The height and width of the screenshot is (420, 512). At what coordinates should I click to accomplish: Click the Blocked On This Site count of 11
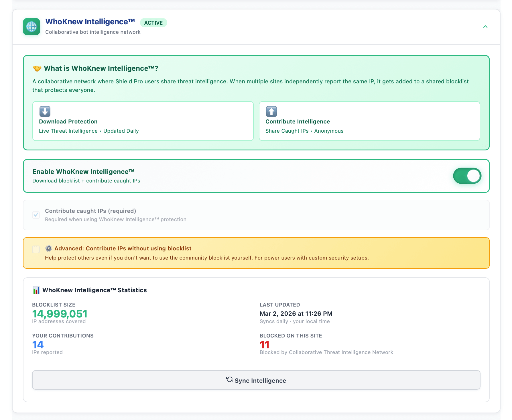point(264,345)
